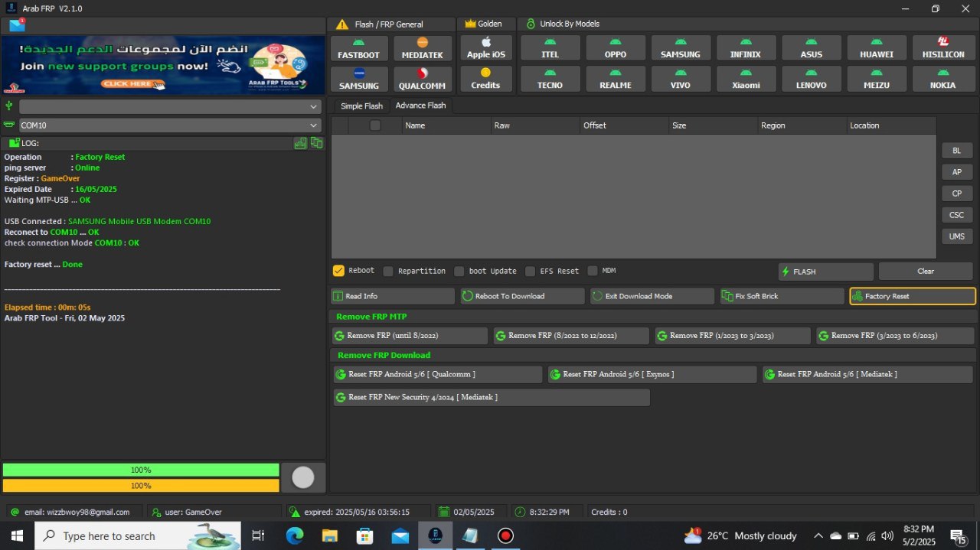Open the Flash / FRP General tab

390,24
